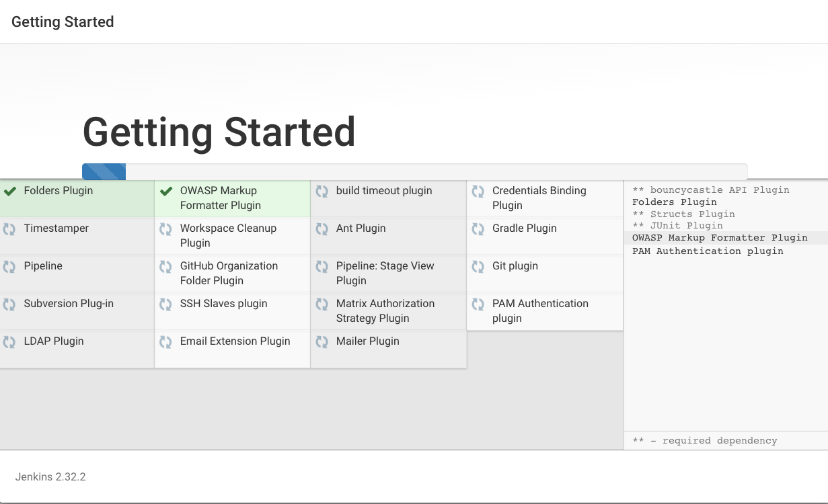Select the Email Extension Plugin tile label

235,341
